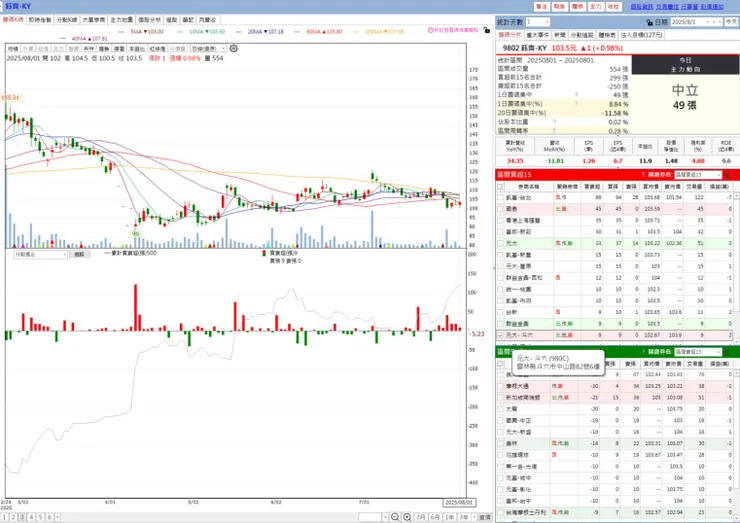Switch to the 即時走勢 tab
The width and height of the screenshot is (740, 523).
point(40,20)
